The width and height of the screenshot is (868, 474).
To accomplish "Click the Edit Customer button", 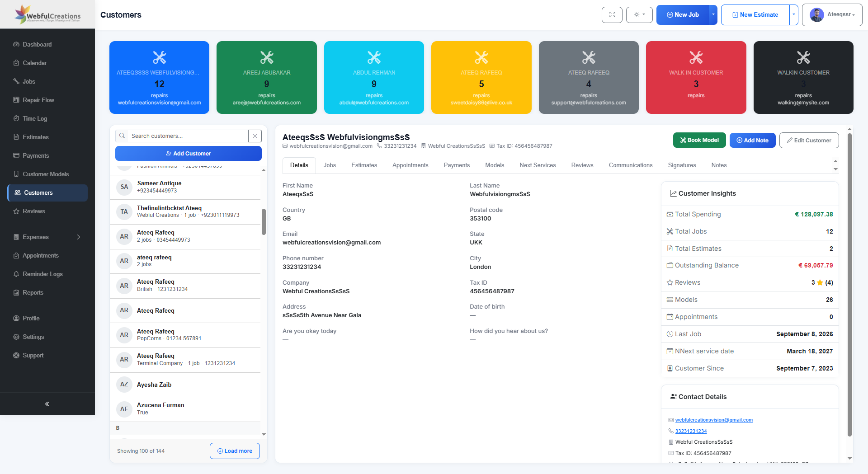I will [809, 140].
